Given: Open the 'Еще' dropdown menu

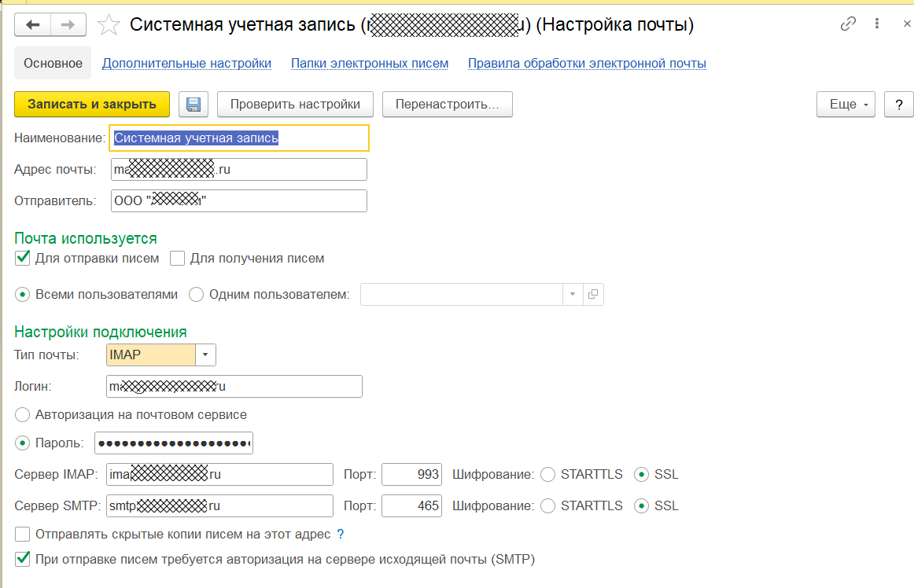Looking at the screenshot, I should [846, 104].
